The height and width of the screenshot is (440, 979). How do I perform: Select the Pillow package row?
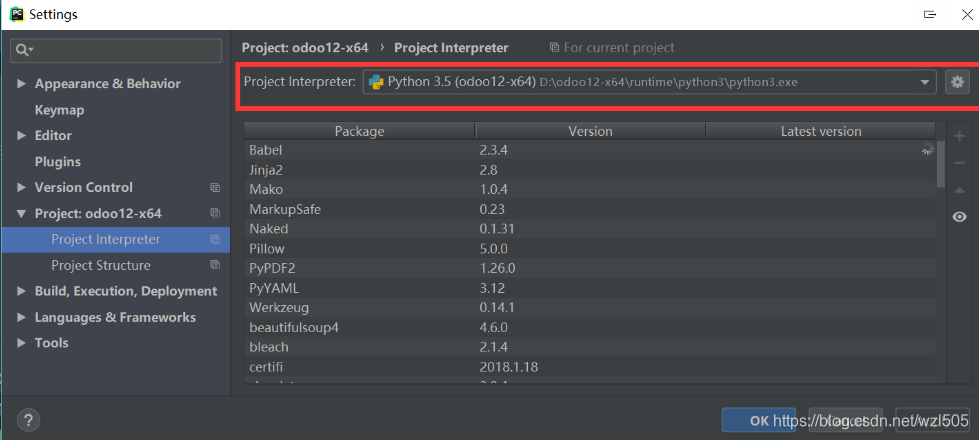pos(590,248)
